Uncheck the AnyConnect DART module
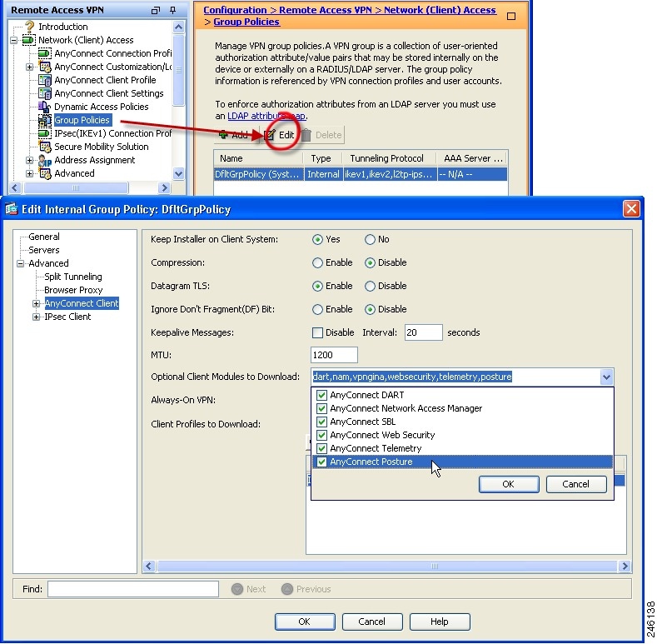The height and width of the screenshot is (644, 657). (x=321, y=395)
